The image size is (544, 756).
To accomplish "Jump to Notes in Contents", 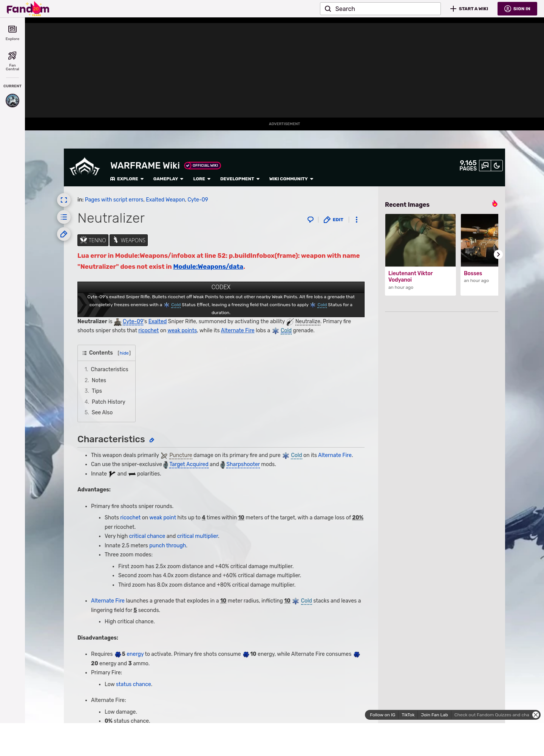I will point(99,380).
